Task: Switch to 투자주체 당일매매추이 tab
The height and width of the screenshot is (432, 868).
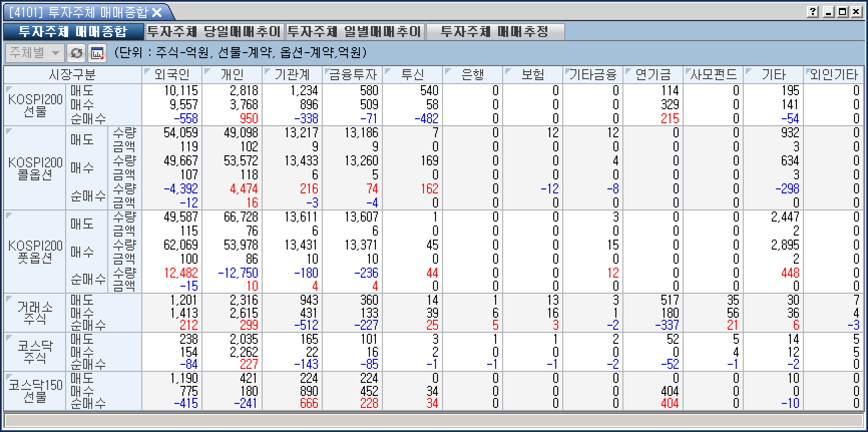Action: click(214, 32)
